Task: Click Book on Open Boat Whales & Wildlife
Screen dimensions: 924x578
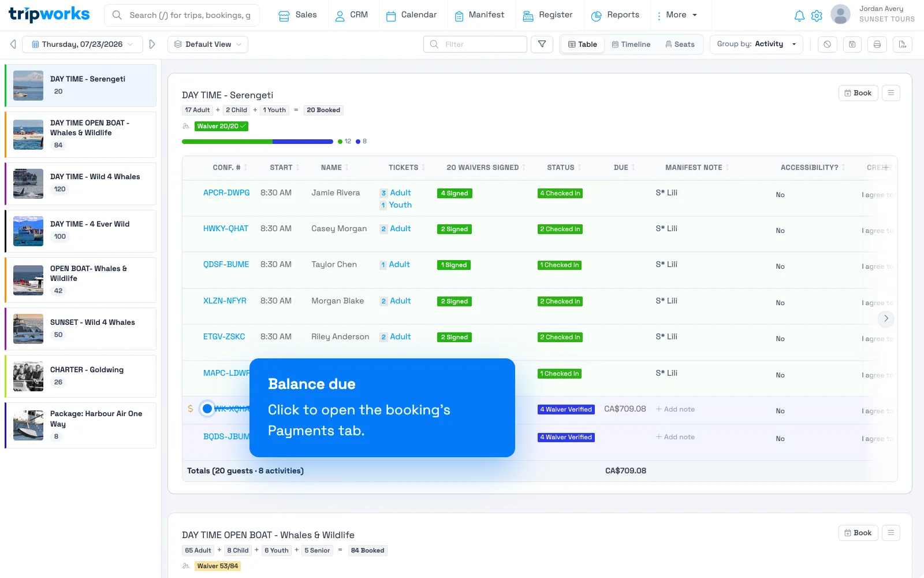Action: 858,533
